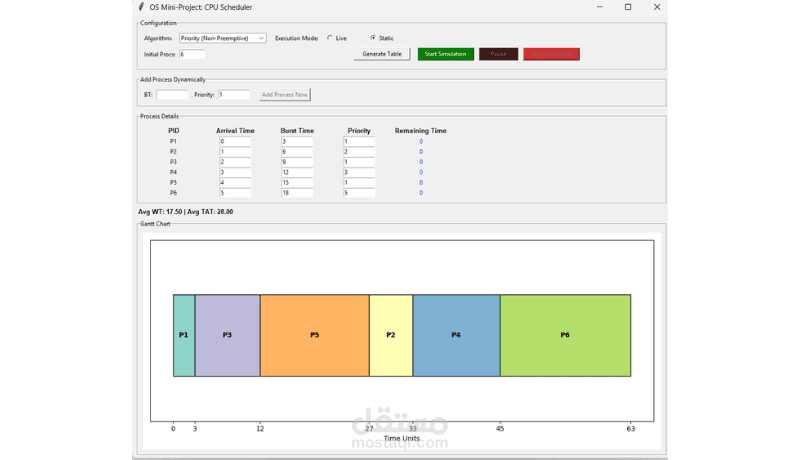The image size is (800, 460).
Task: Click P1 Burst Time field
Action: coord(297,142)
